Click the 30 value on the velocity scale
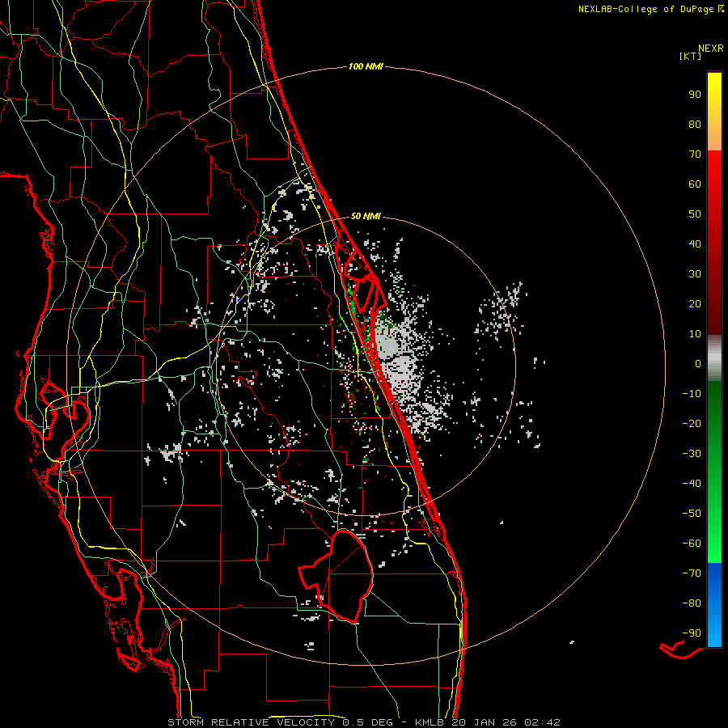The height and width of the screenshot is (728, 728). coord(695,274)
